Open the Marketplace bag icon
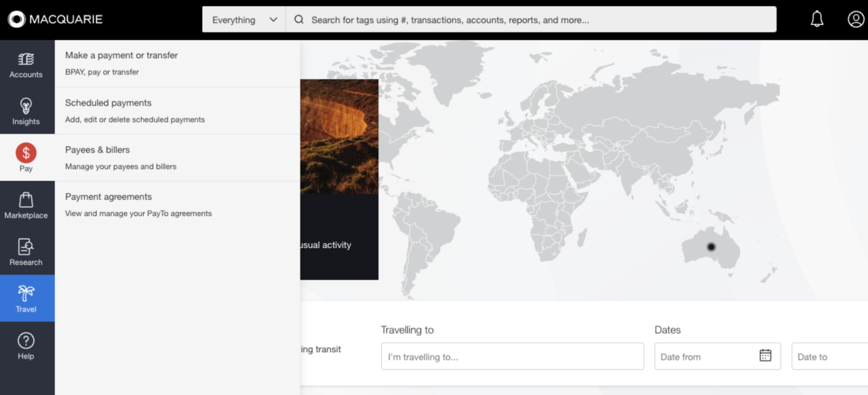Screen dimensions: 868x395 26,200
